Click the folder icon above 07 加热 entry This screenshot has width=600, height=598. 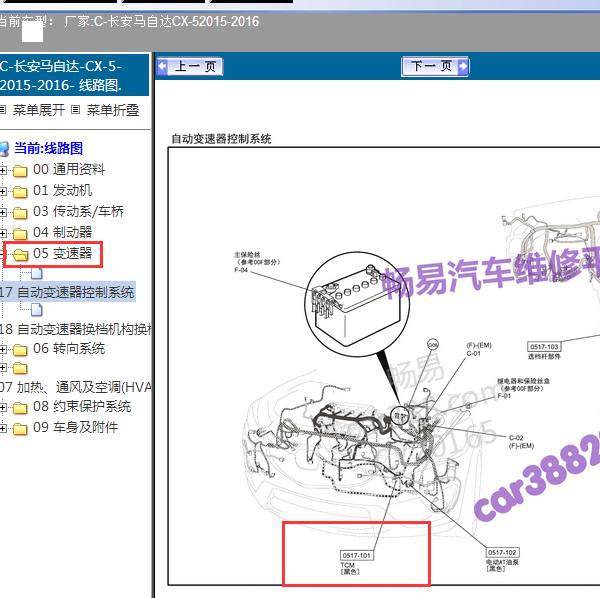pyautogui.click(x=20, y=368)
